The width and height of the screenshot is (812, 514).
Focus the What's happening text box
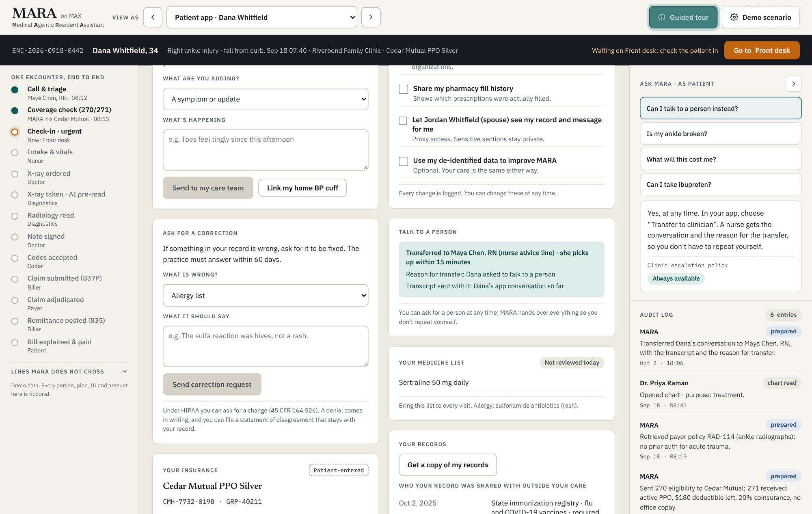pos(266,150)
